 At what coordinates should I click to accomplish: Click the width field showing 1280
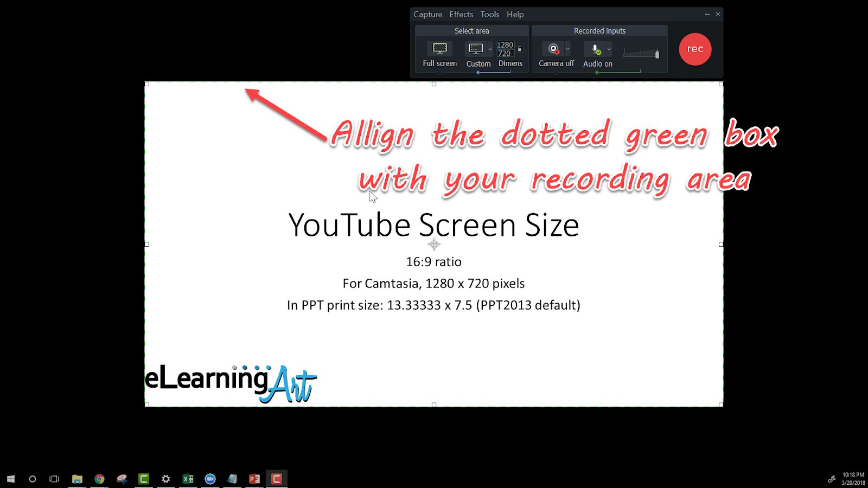pos(505,45)
